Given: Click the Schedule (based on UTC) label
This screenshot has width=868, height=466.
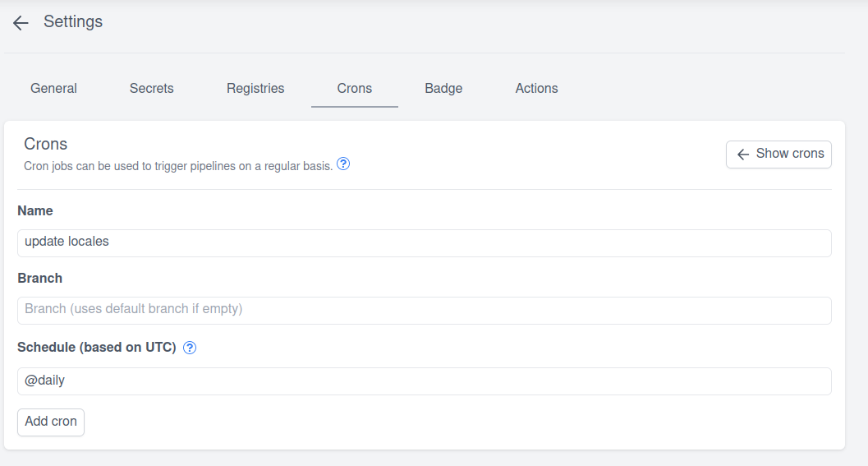Looking at the screenshot, I should click(x=97, y=348).
